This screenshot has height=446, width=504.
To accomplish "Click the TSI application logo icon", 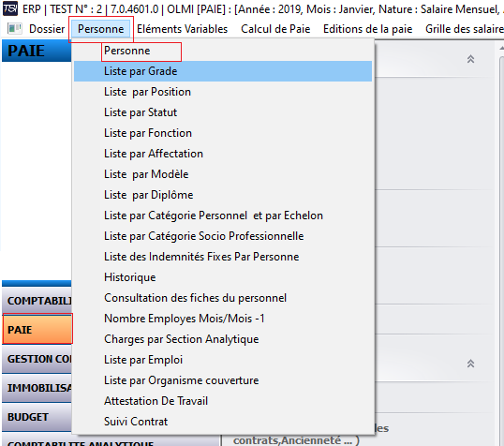I will 10,8.
